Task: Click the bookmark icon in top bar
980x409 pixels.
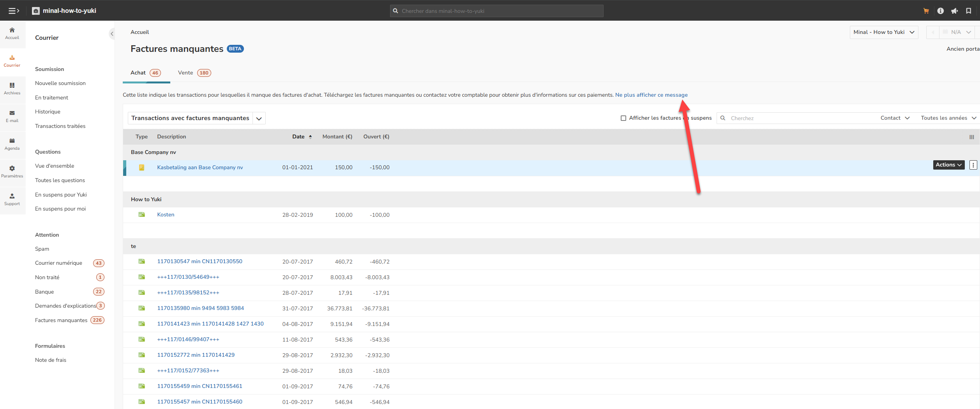Action: click(969, 11)
